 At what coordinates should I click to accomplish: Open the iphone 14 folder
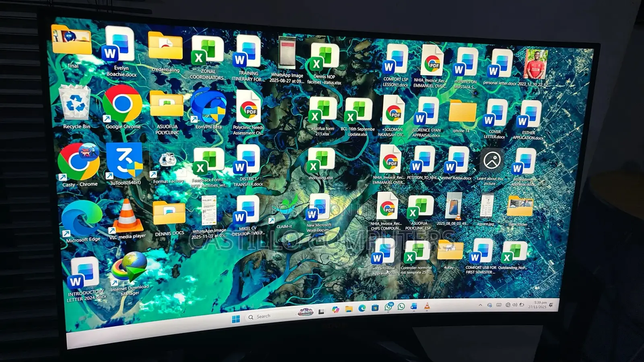(x=462, y=116)
